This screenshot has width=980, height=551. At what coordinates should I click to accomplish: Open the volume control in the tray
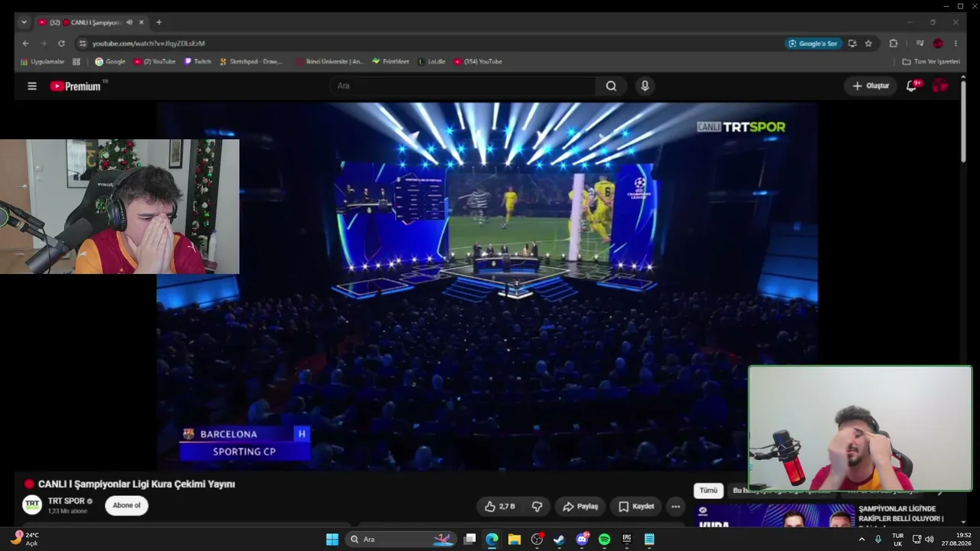[929, 540]
